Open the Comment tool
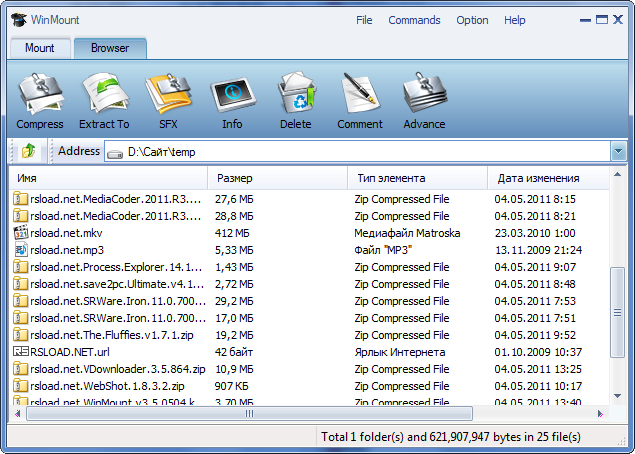This screenshot has height=454, width=635. (x=360, y=93)
